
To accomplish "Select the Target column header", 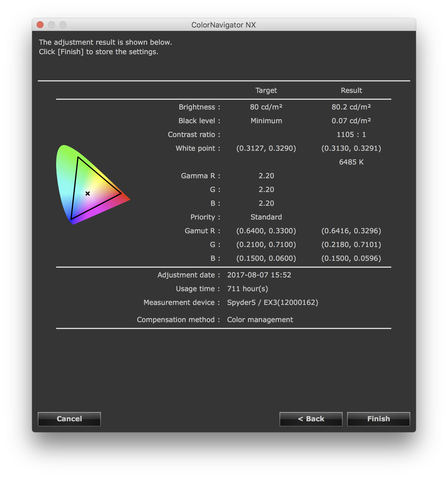I will (x=266, y=91).
